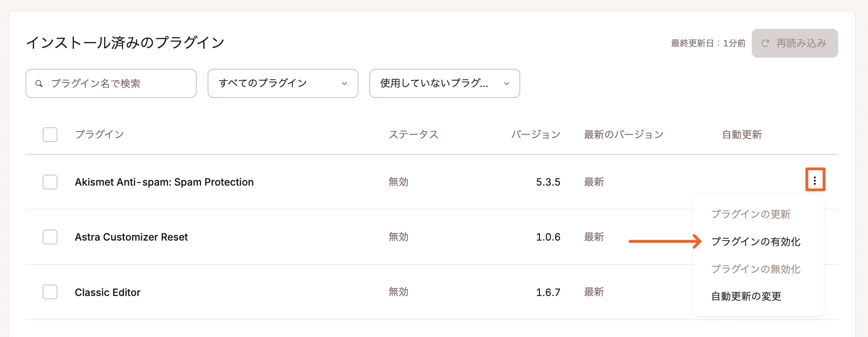The height and width of the screenshot is (337, 868).
Task: Check the select-all checkbox in the header row
Action: [50, 134]
